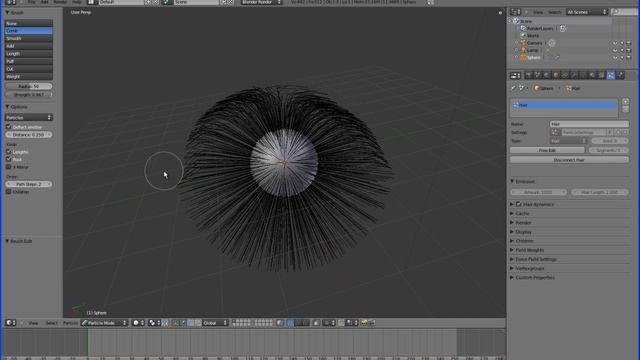This screenshot has width=640, height=360.
Task: Remove the selected particle system slot
Action: (625, 109)
